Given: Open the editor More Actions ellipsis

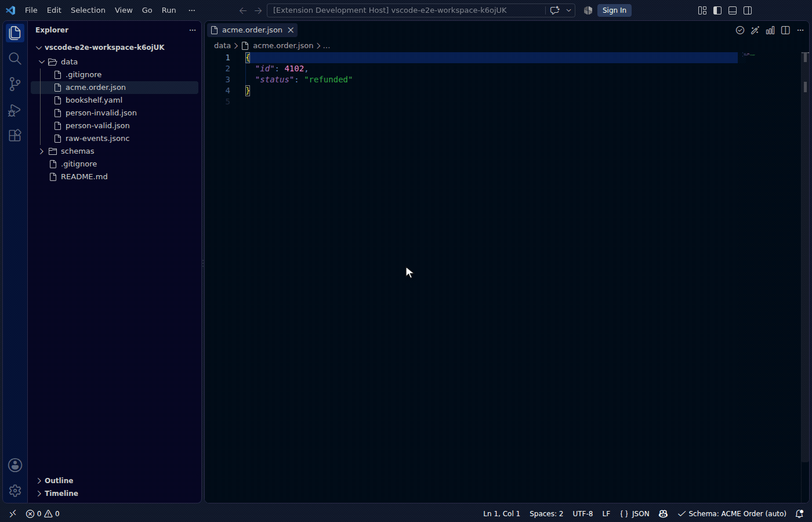Looking at the screenshot, I should pos(800,30).
